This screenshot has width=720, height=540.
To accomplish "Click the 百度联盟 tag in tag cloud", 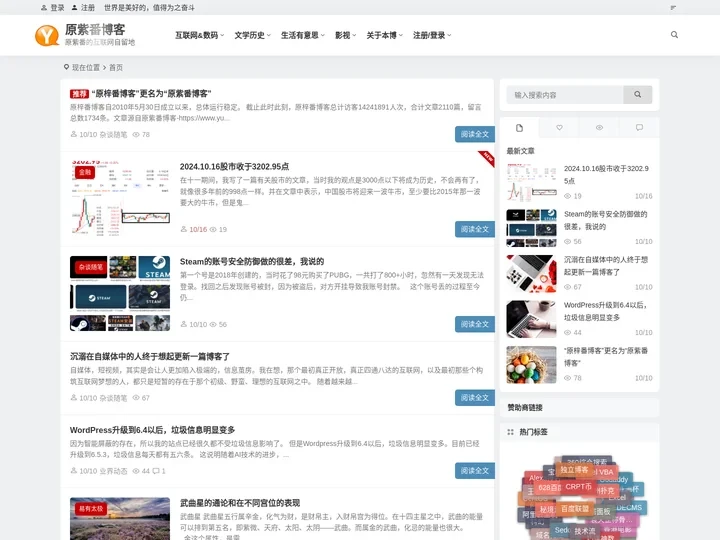I will 575,509.
